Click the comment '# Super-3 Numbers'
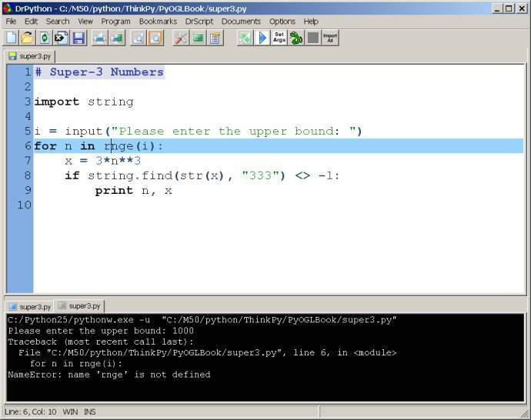The width and height of the screenshot is (531, 420). coord(99,72)
